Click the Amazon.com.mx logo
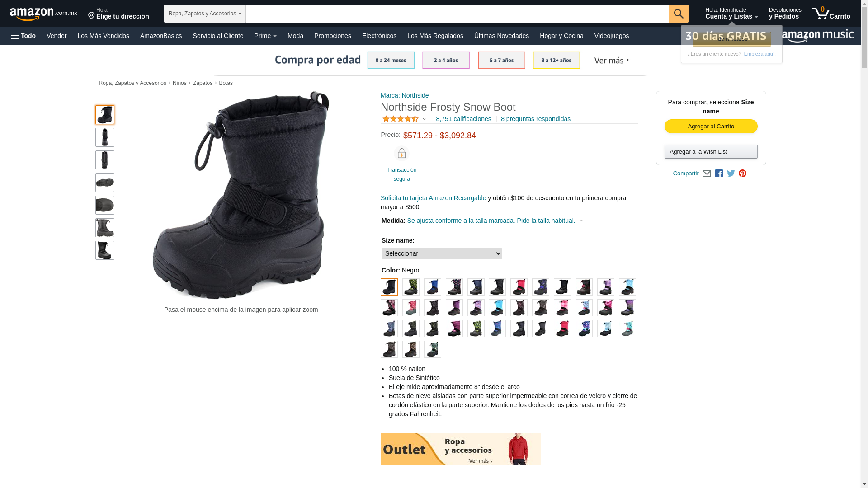Screen dimensions: 868x488 pos(43,14)
